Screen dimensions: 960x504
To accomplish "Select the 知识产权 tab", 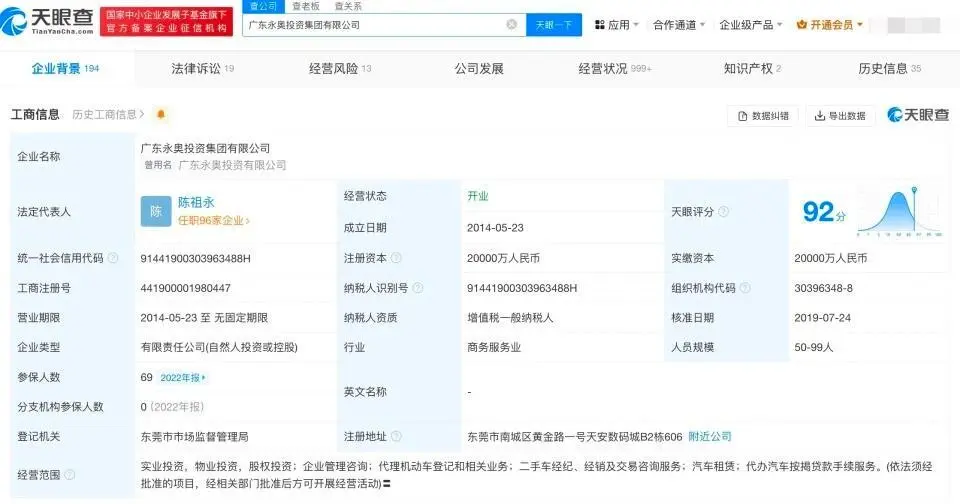I will coord(752,69).
